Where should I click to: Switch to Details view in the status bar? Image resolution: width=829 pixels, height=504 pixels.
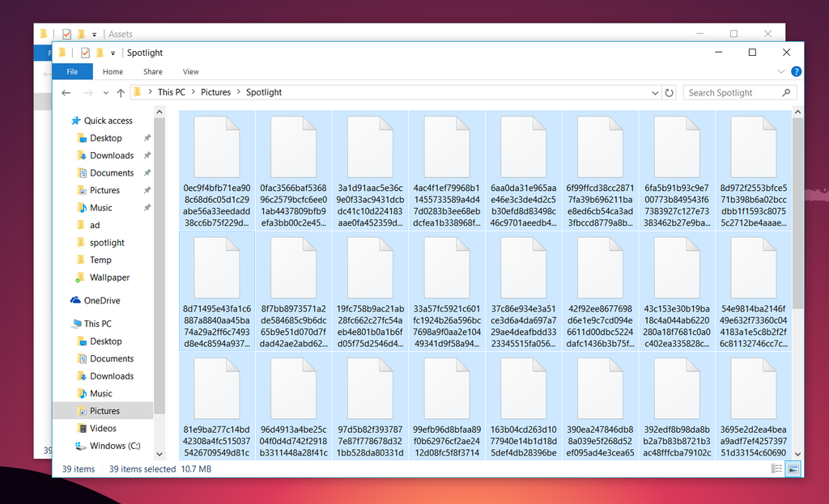click(x=776, y=468)
